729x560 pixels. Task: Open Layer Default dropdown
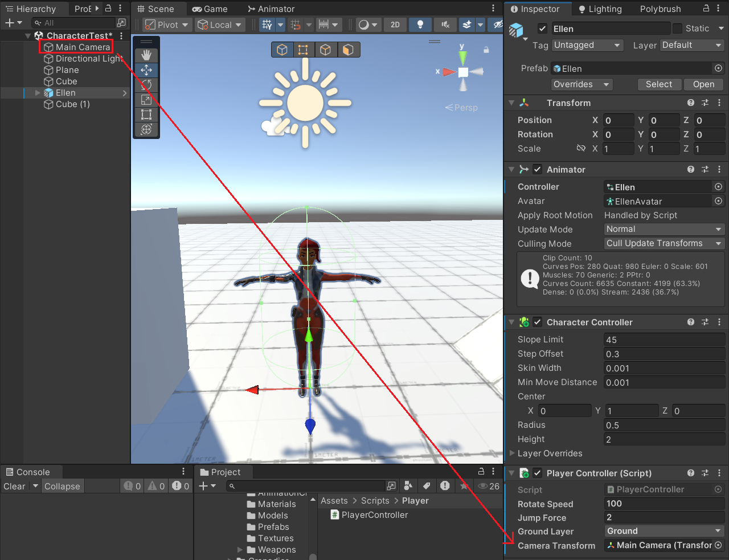point(692,45)
